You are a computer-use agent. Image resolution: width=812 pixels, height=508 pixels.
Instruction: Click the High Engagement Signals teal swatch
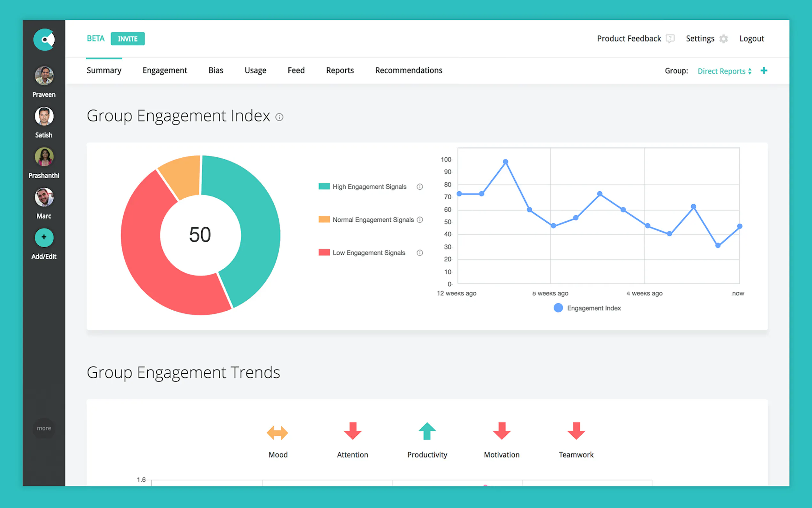click(x=324, y=187)
